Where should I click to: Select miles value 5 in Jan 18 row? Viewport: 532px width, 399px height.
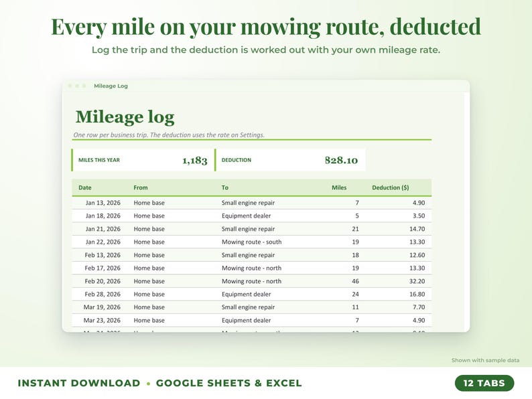click(x=357, y=216)
